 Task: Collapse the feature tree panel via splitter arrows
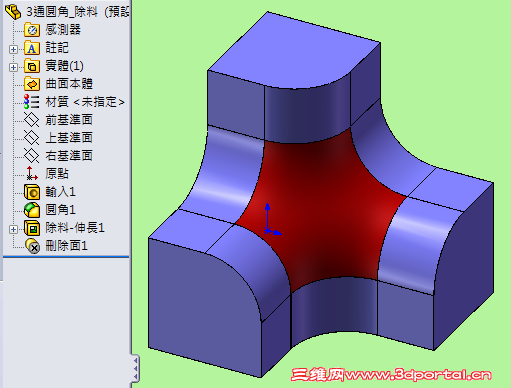tap(135, 368)
